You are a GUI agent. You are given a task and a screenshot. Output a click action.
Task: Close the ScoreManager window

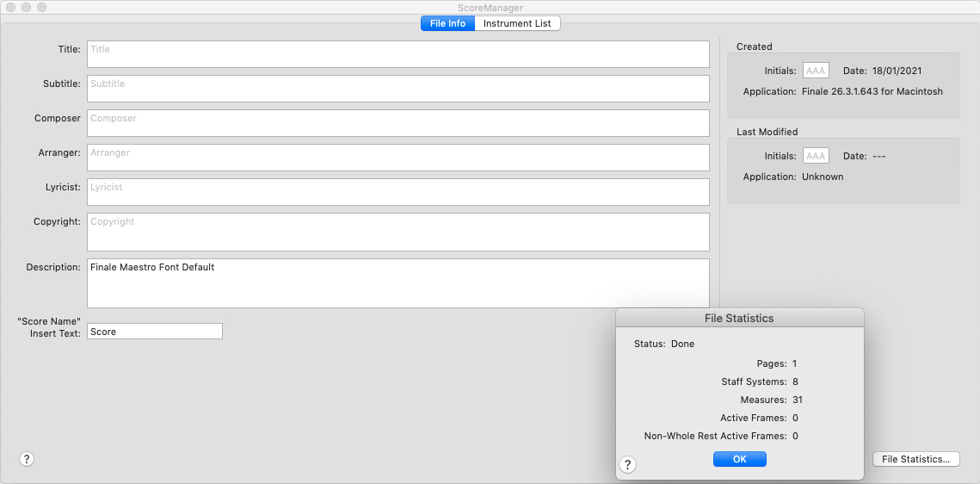10,7
